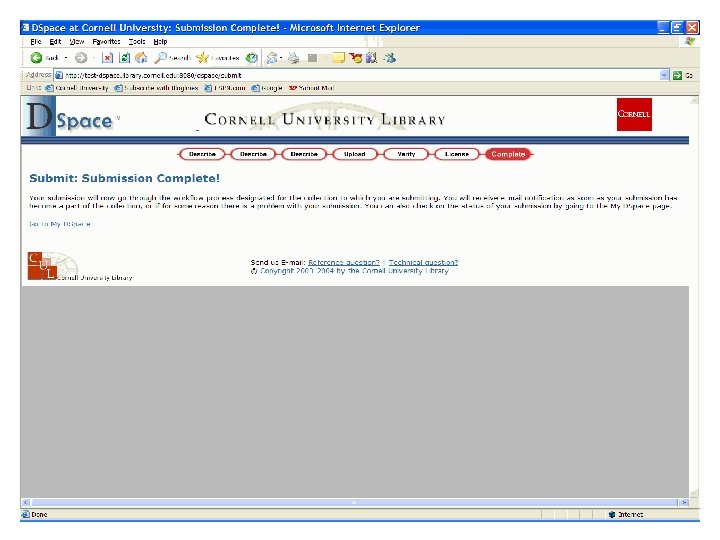720x540 pixels.
Task: Open the Forward button history dropdown arrow
Action: coord(94,58)
